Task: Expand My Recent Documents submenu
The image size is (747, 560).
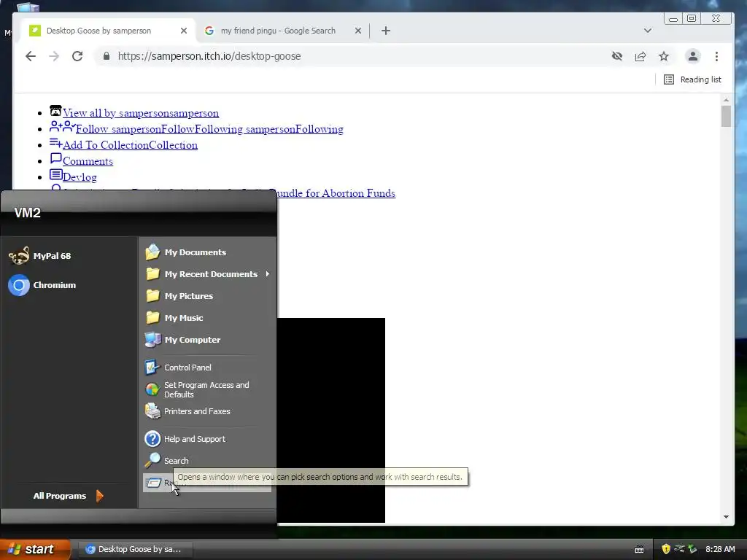Action: pos(207,274)
